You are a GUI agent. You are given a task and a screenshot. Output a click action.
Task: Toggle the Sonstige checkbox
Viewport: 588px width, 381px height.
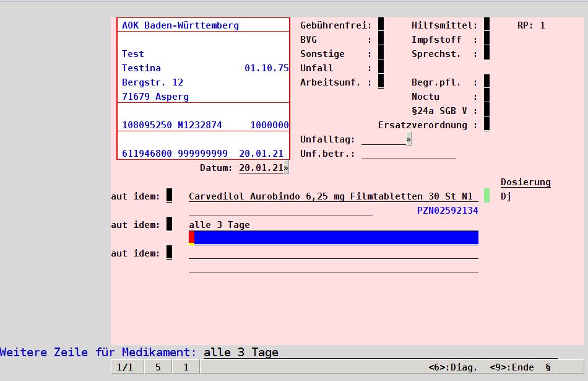pos(381,53)
